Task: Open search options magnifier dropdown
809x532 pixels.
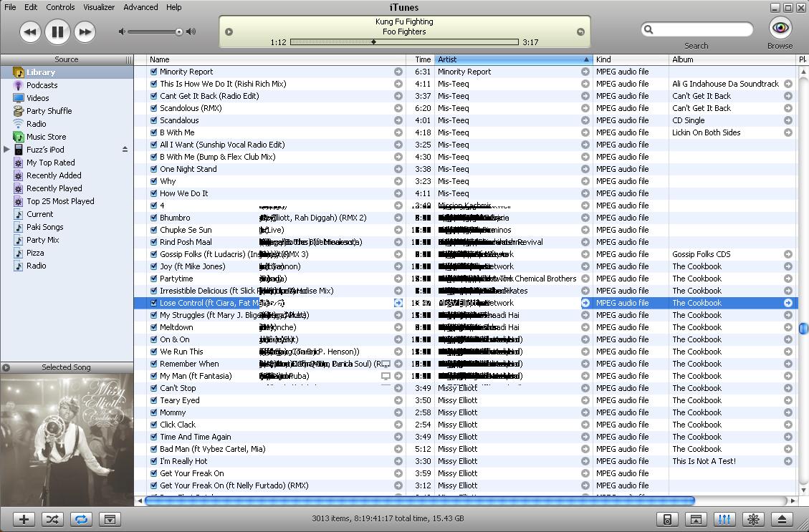Action: tap(649, 30)
